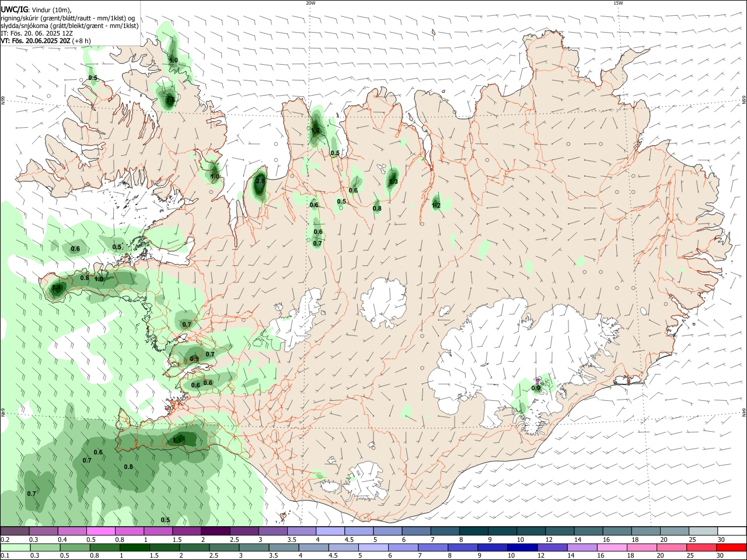Select the bright red 30 swatch on the rain scale

731,547
